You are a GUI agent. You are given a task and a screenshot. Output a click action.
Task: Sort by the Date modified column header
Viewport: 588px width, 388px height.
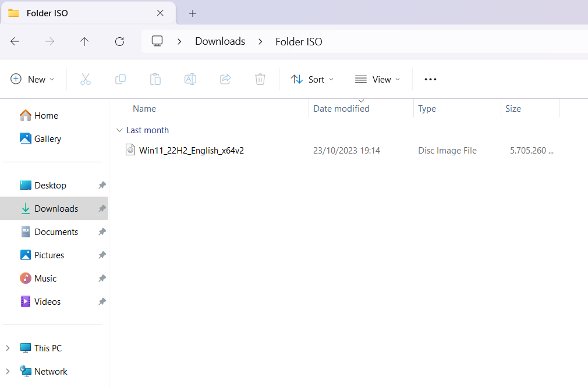coord(341,109)
